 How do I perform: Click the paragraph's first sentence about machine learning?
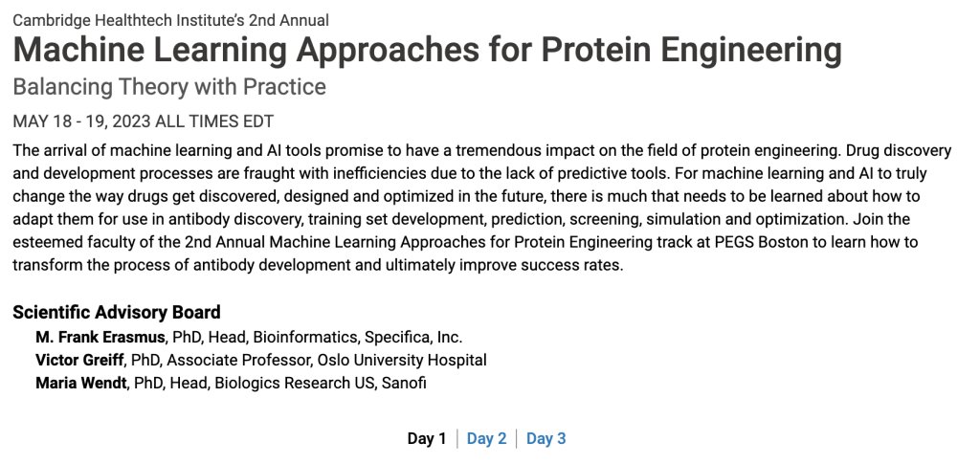click(x=383, y=151)
